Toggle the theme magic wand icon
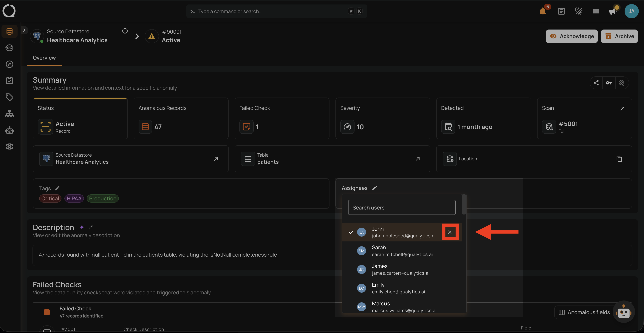Screen dimensions: 644x333 [578, 11]
